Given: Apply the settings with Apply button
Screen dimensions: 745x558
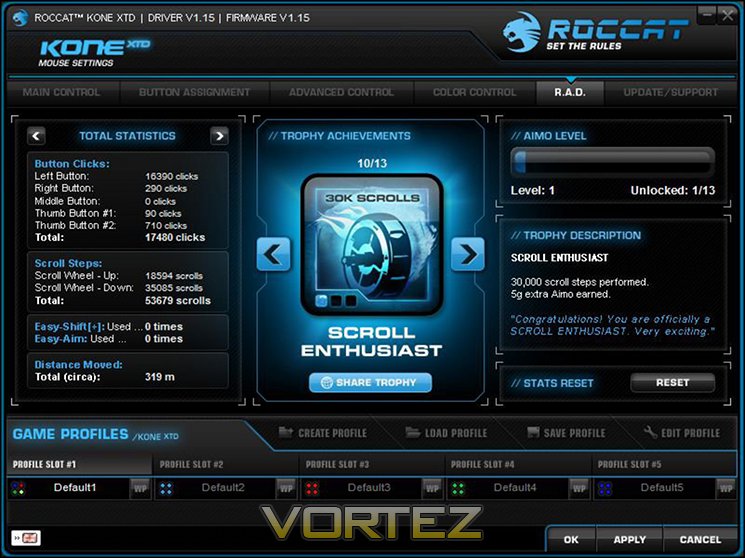Looking at the screenshot, I should pos(630,540).
